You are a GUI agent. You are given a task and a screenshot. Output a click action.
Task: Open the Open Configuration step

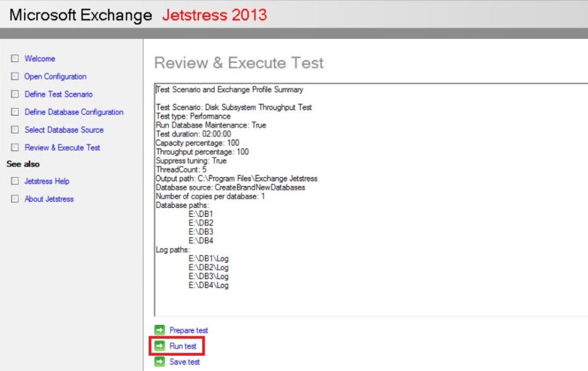[55, 77]
